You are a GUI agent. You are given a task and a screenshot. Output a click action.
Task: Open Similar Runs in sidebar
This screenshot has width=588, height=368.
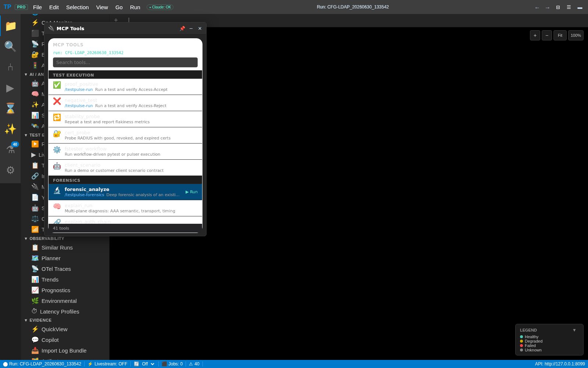click(x=57, y=248)
